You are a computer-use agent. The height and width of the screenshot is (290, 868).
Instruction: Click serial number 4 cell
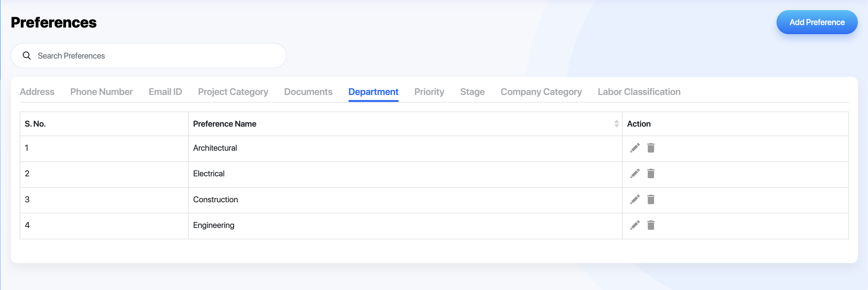point(104,226)
